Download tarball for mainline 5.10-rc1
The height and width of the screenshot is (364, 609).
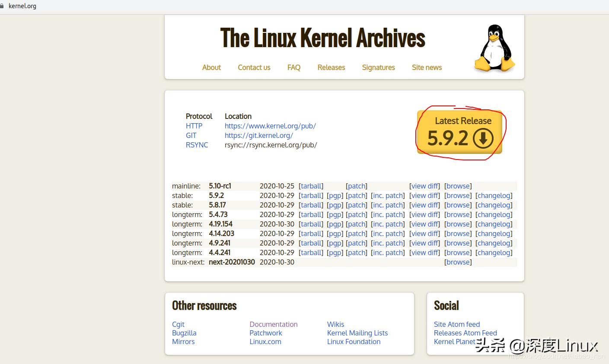tap(311, 186)
